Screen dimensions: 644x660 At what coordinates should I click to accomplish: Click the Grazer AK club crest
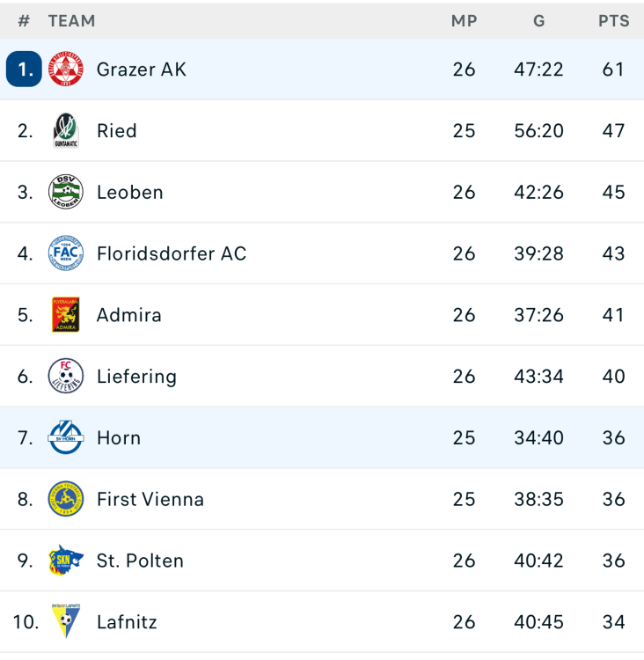pos(66,70)
